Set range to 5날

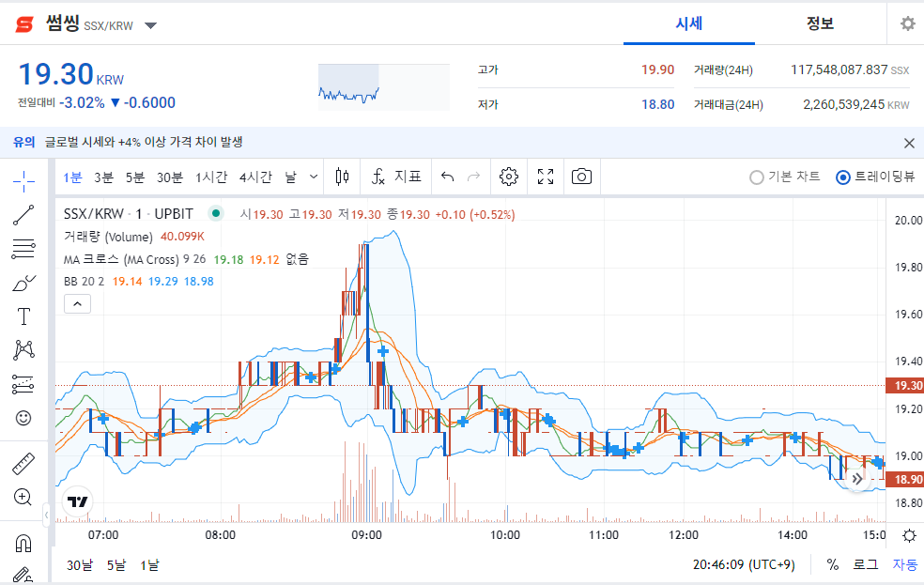click(x=116, y=565)
